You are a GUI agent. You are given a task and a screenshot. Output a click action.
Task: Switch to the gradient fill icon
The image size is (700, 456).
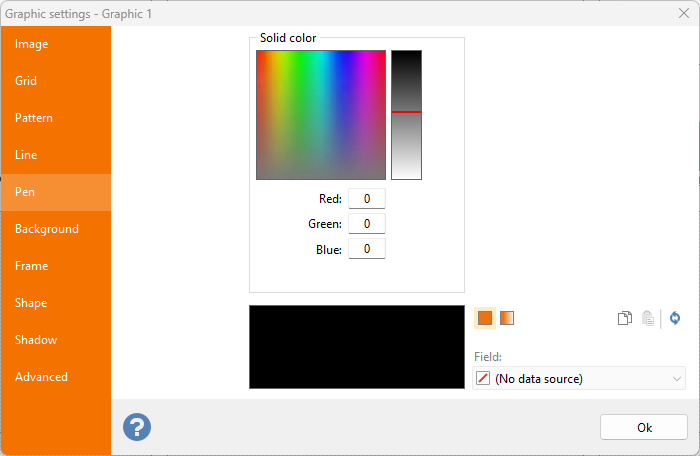507,318
